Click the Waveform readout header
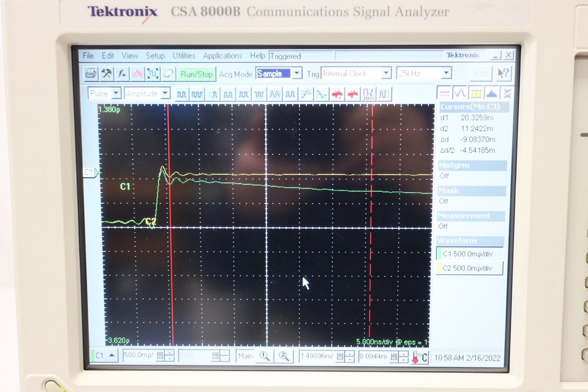This screenshot has width=588, height=392. pos(470,241)
